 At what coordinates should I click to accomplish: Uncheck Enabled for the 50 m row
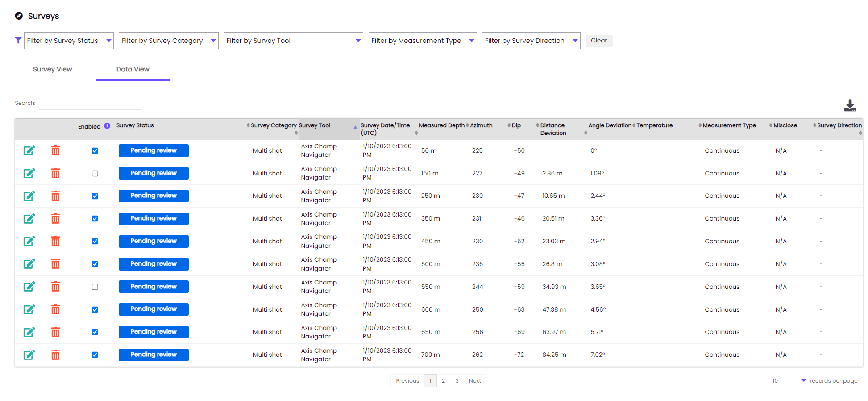point(95,150)
